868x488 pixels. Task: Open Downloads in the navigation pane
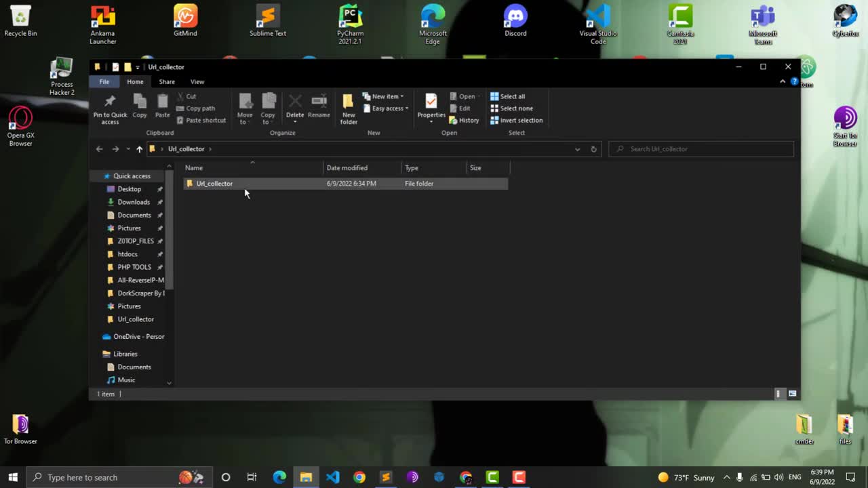(x=134, y=202)
